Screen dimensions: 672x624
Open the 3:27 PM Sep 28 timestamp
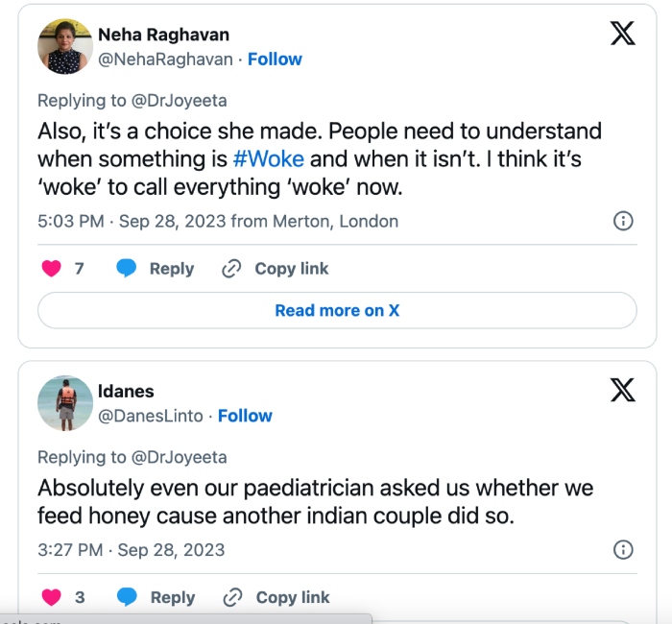click(131, 550)
